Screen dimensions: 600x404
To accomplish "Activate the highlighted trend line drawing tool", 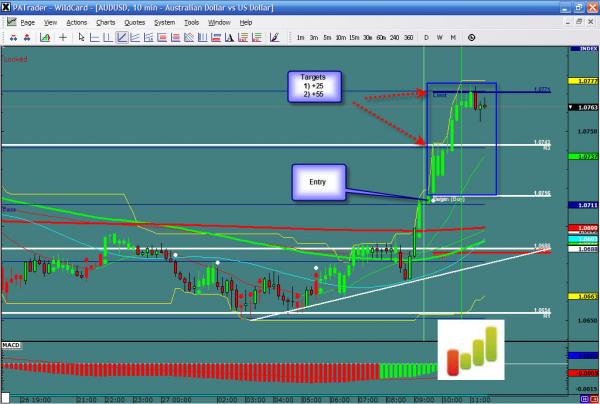I will click(x=121, y=37).
